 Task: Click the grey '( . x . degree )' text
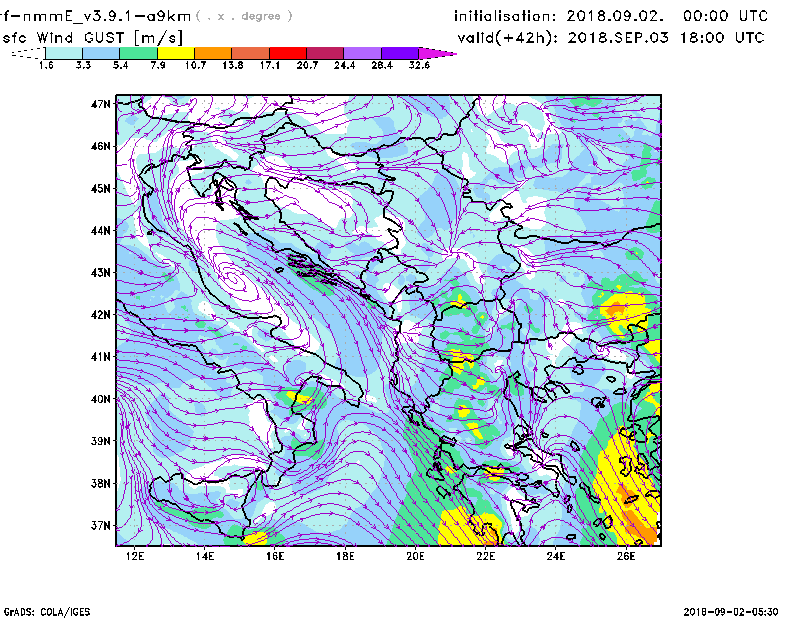(x=245, y=16)
